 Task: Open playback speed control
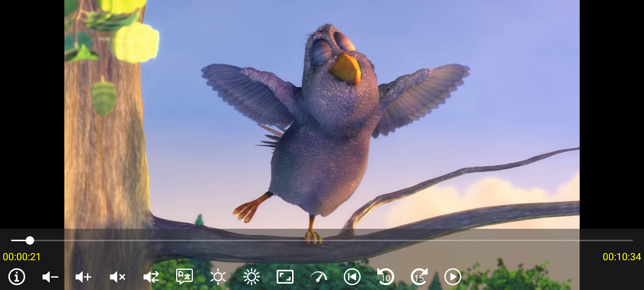click(x=319, y=277)
